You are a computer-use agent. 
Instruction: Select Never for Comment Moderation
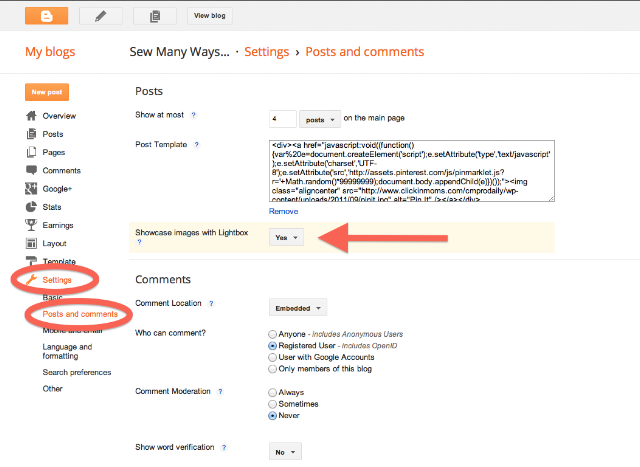273,416
